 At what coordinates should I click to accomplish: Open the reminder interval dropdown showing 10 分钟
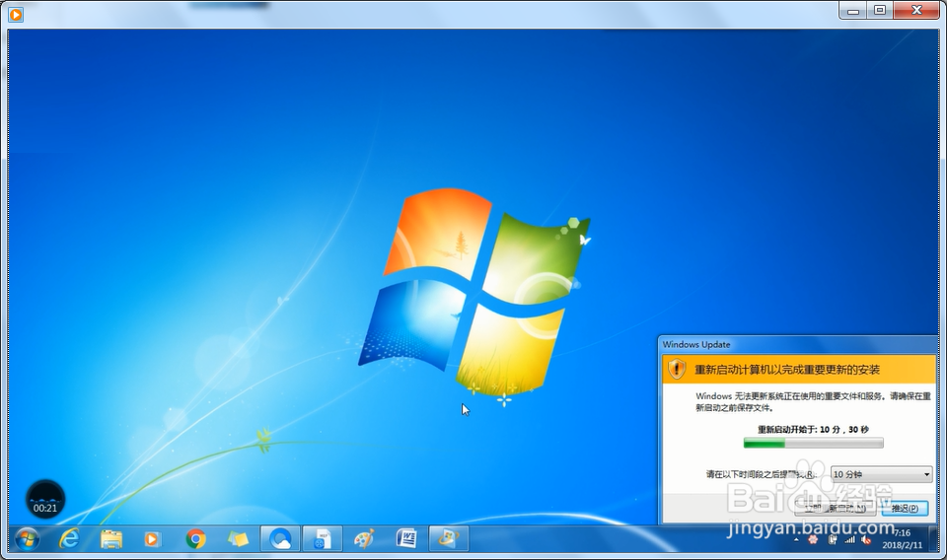click(x=881, y=474)
